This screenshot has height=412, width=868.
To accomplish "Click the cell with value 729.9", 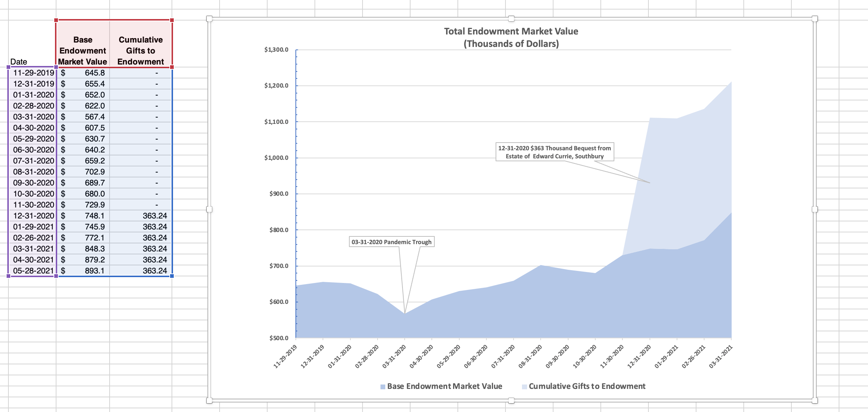I will click(x=83, y=205).
